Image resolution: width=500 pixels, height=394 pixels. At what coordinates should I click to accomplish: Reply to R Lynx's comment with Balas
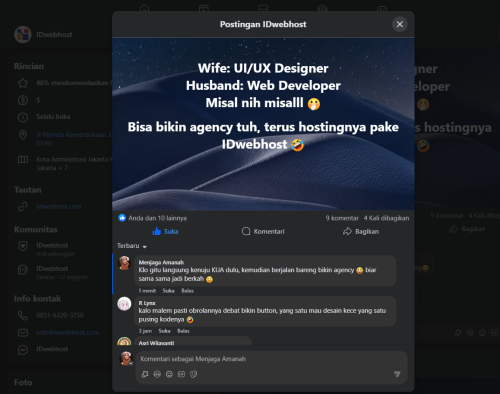point(183,331)
